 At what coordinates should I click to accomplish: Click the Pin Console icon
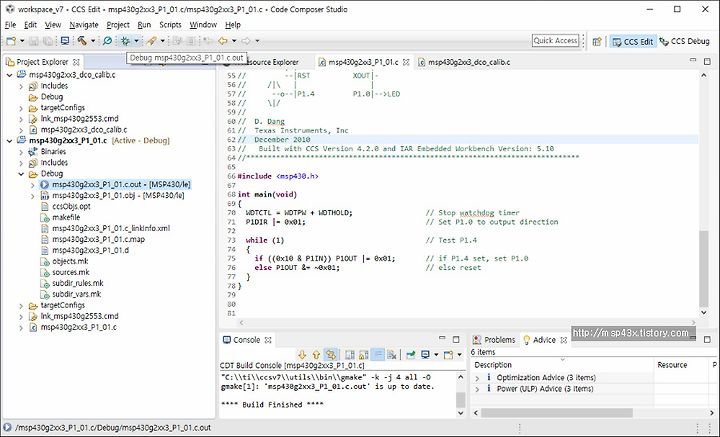411,354
